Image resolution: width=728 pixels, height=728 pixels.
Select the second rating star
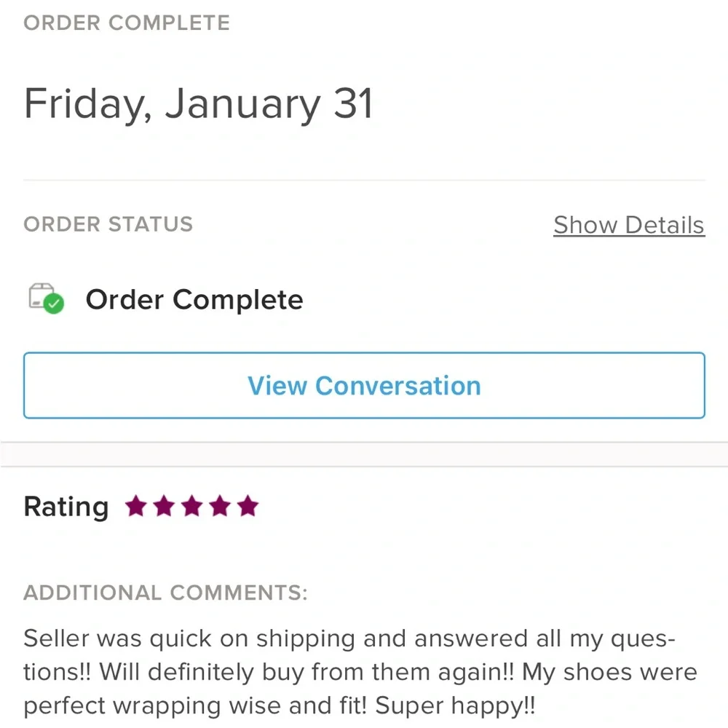[164, 506]
